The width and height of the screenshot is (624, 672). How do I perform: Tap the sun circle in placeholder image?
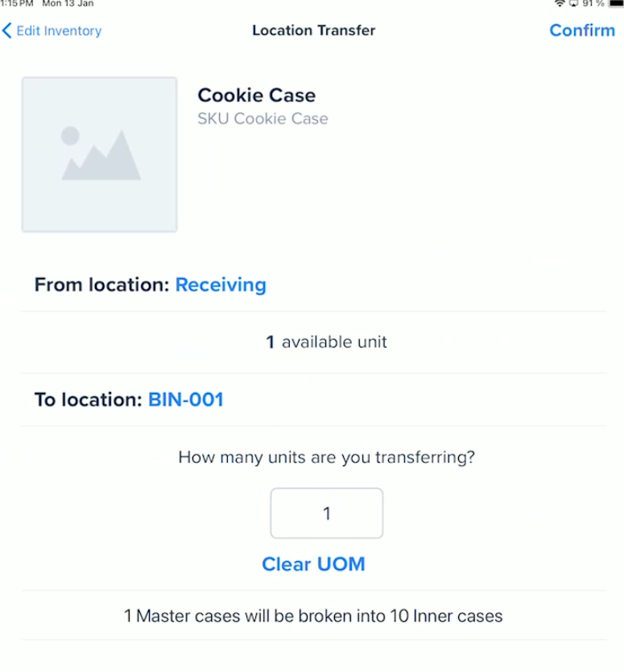coord(70,136)
